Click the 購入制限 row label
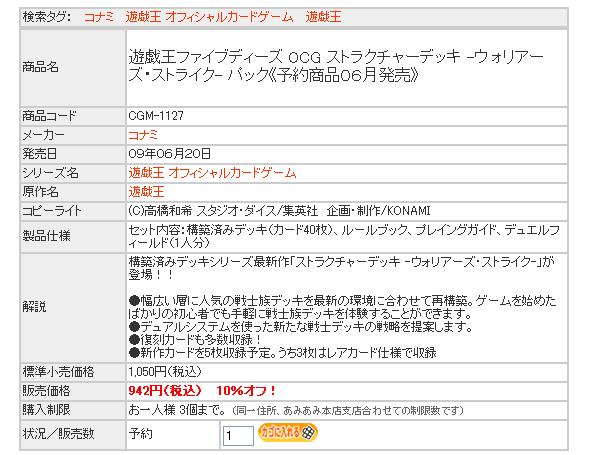The height and width of the screenshot is (455, 600). point(46,410)
